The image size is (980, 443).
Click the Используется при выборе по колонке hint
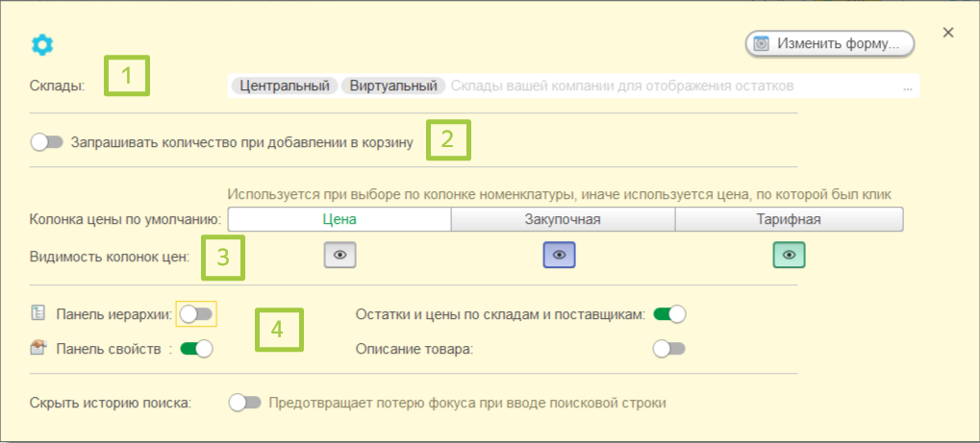point(559,195)
